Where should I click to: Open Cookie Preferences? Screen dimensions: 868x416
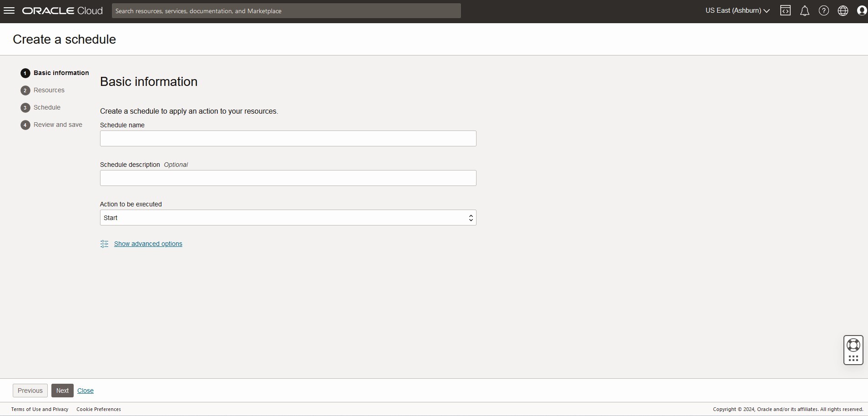pyautogui.click(x=98, y=409)
